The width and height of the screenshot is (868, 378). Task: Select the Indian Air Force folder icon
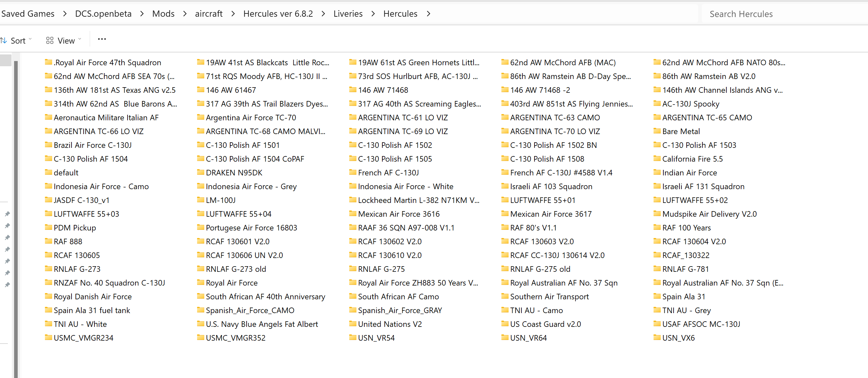click(657, 172)
